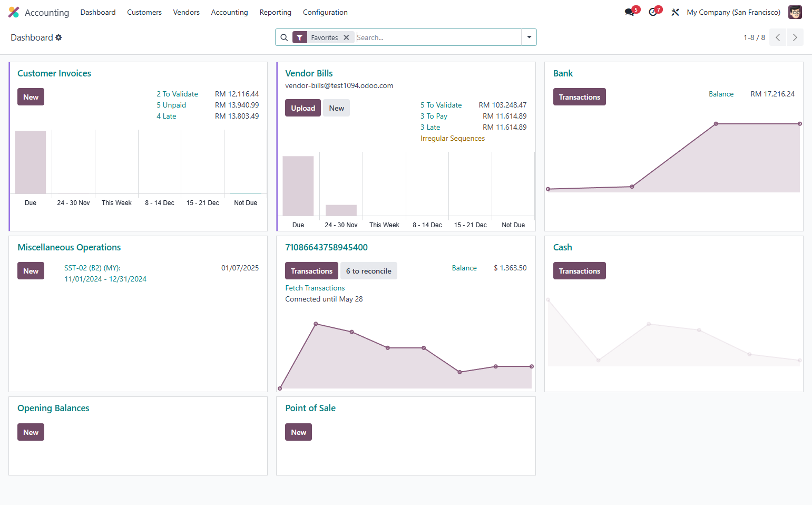
Task: Open the user avatar menu
Action: 795,12
